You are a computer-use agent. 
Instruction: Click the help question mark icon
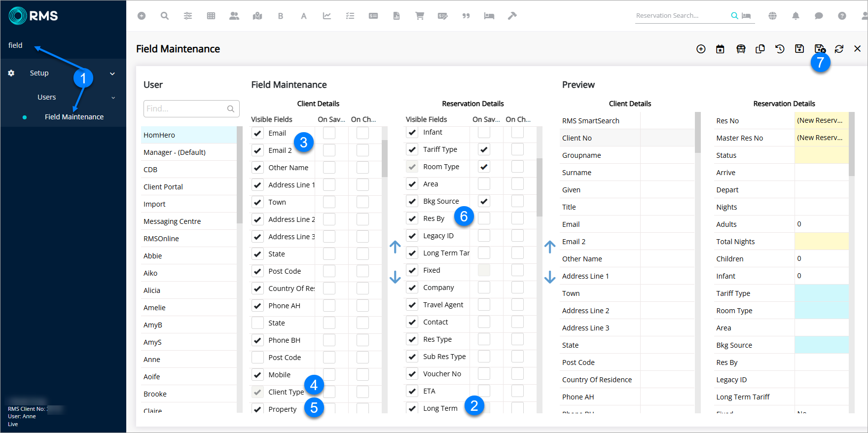tap(842, 16)
